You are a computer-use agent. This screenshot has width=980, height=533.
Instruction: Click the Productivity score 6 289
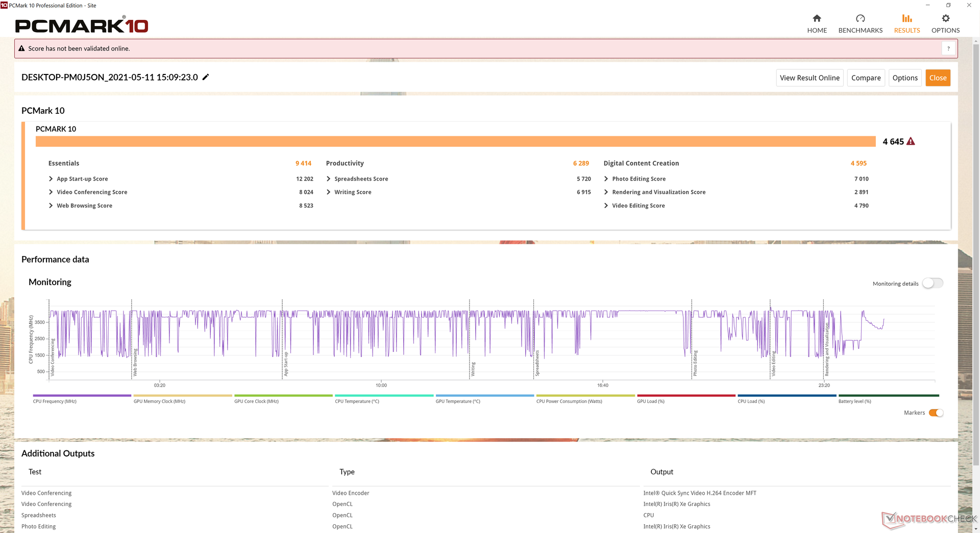click(x=581, y=163)
